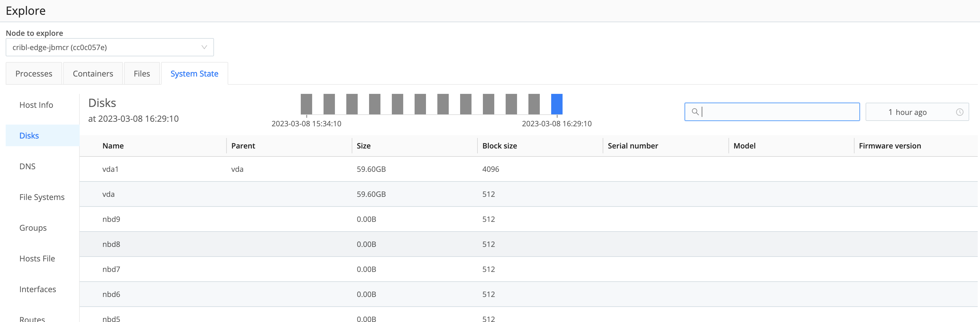Image resolution: width=980 pixels, height=322 pixels.
Task: Select the first gray timeline bar
Action: pos(306,104)
